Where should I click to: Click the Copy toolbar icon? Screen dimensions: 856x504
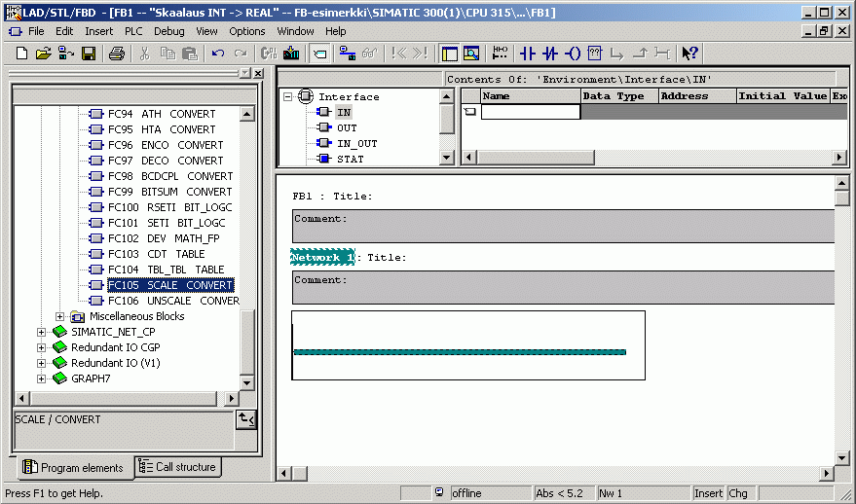click(x=167, y=53)
